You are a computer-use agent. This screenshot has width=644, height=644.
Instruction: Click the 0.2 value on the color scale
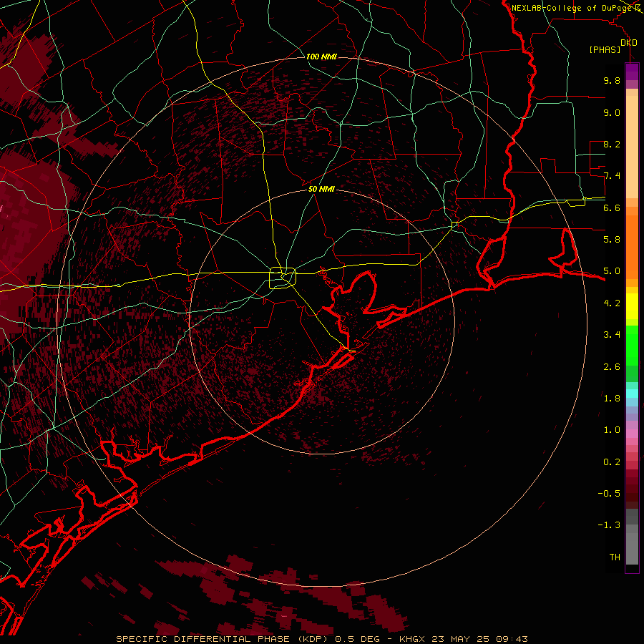[612, 462]
